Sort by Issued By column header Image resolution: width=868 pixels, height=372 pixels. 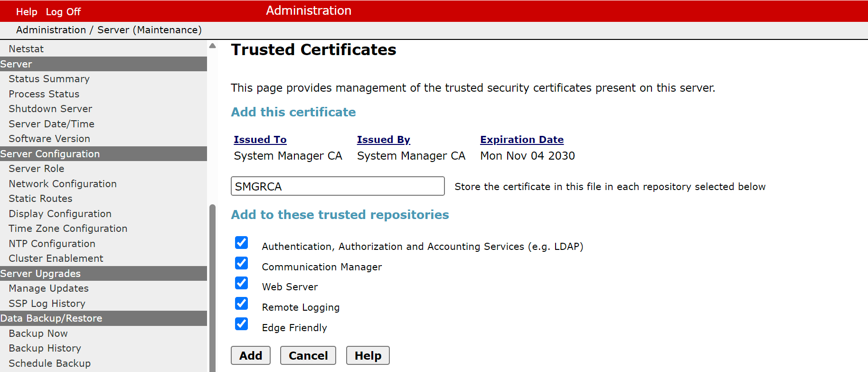[x=383, y=140]
